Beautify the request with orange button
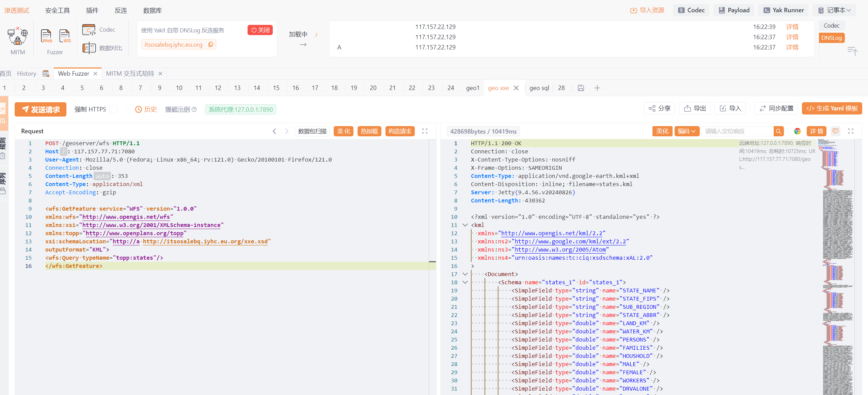Screen dimensions: 868x395 coord(344,131)
